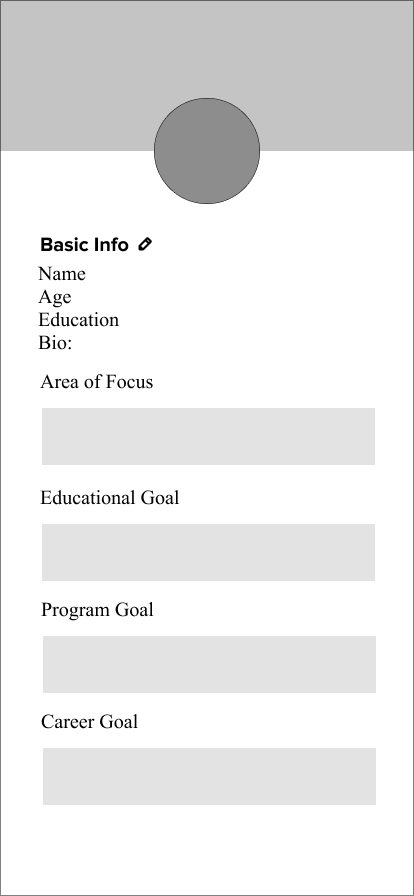
Task: Click the Program Goal label
Action: (97, 610)
